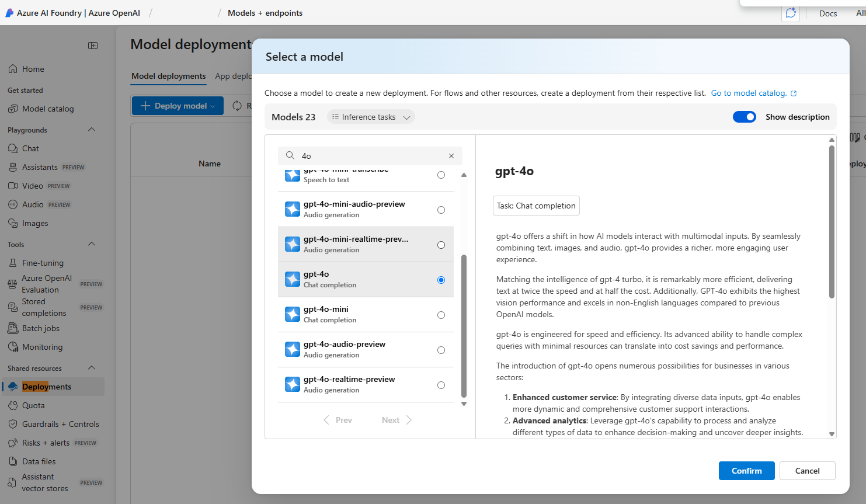Clear the model search field with X icon

point(451,156)
